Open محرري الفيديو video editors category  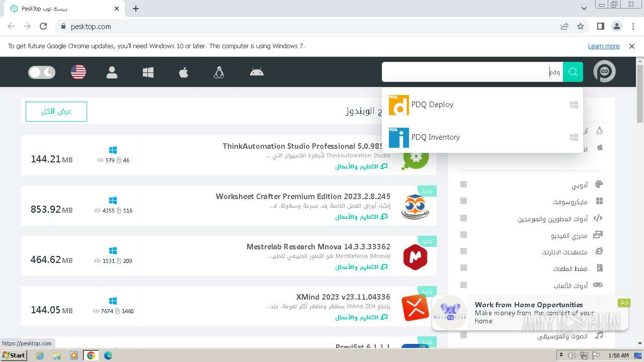click(x=569, y=235)
